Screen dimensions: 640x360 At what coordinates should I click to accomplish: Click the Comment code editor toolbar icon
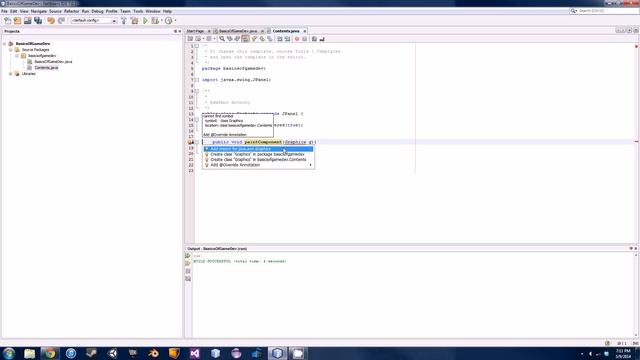coord(314,39)
